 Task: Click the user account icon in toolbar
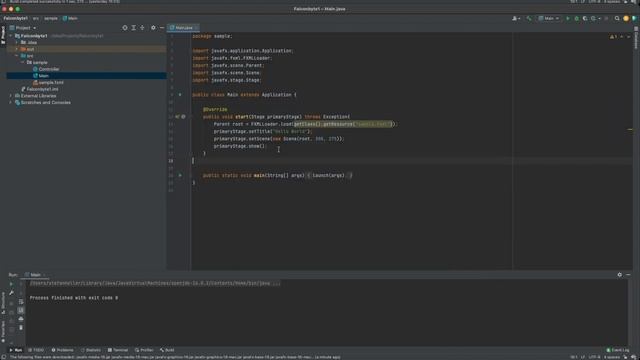pos(516,18)
